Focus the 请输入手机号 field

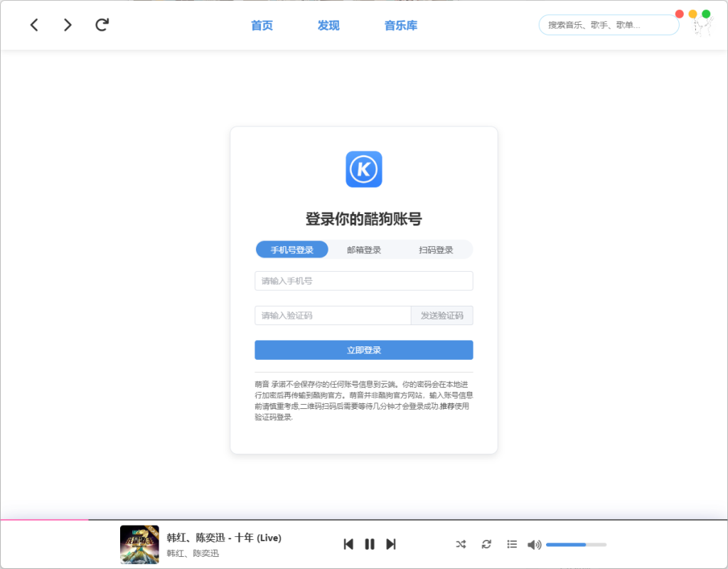(x=364, y=281)
